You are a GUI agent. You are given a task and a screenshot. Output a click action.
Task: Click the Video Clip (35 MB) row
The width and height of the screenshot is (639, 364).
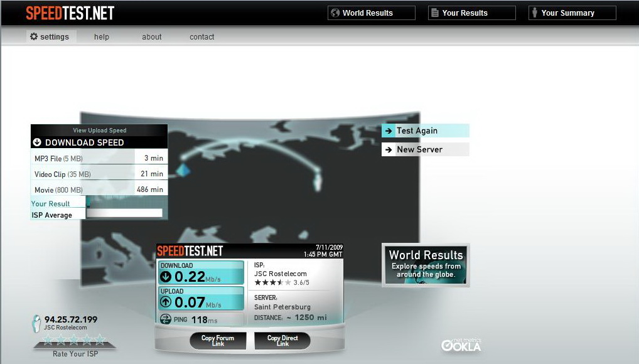99,174
